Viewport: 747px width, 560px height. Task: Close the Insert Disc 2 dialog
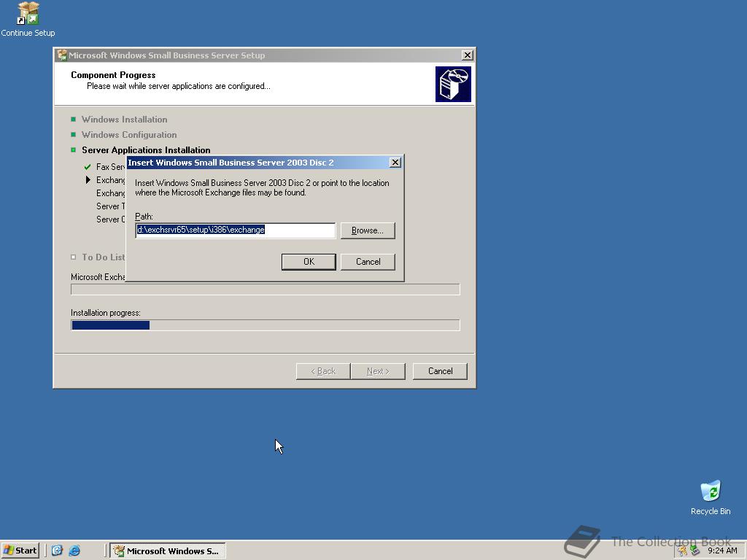(x=395, y=163)
